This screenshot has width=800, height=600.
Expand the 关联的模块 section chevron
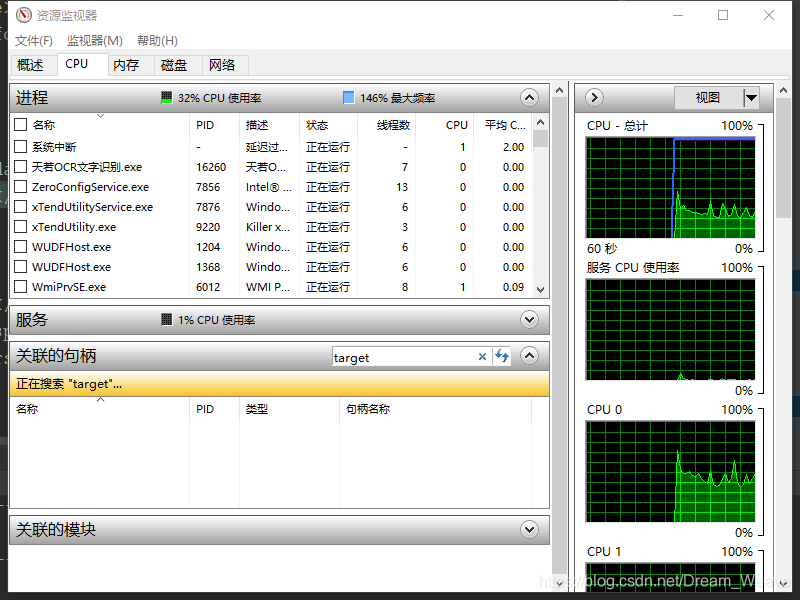(x=530, y=530)
